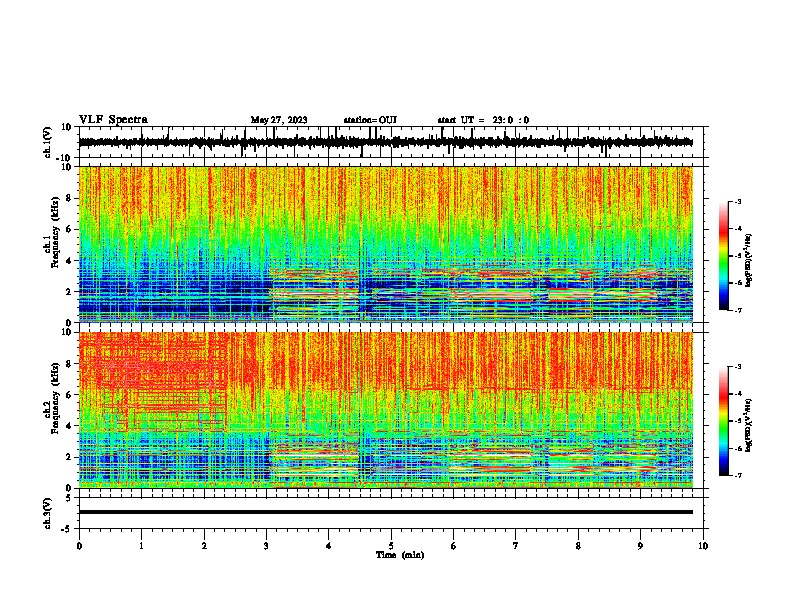
Task: Click time axis tick label 8
Action: [578, 546]
